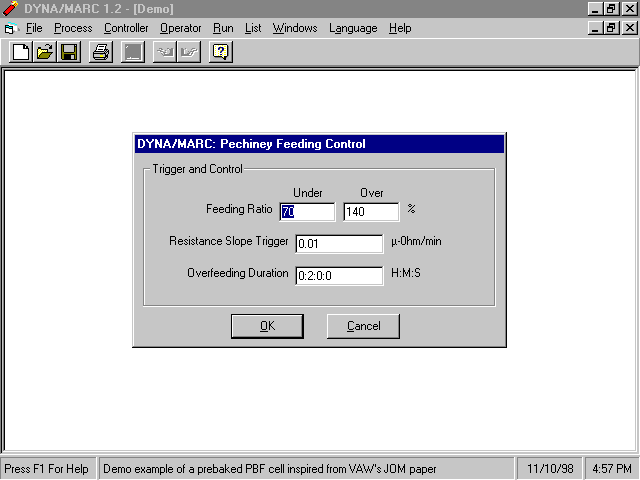640x480 pixels.
Task: Click the 'Trigger and Control' group label
Action: click(x=198, y=169)
